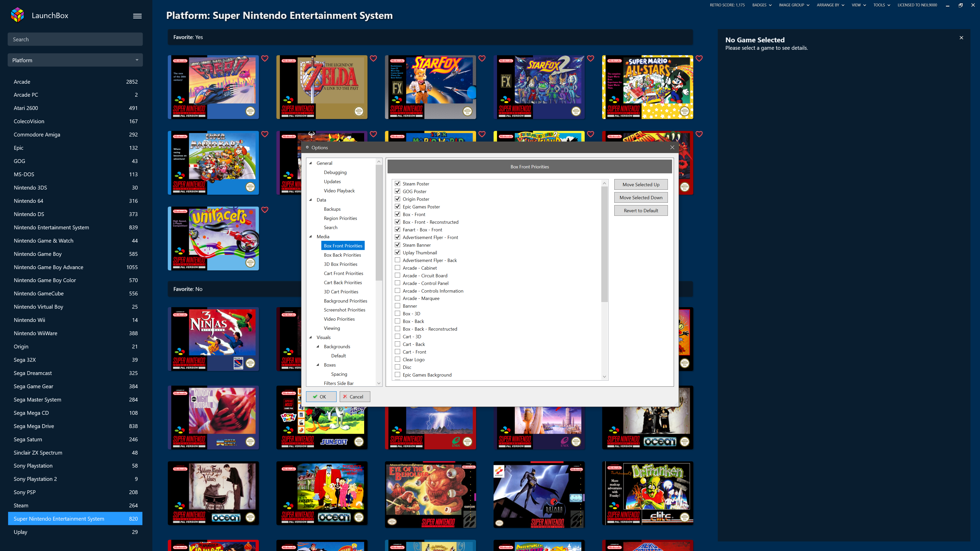Collapse the Visuals tree node
This screenshot has width=980, height=551.
pos(310,337)
